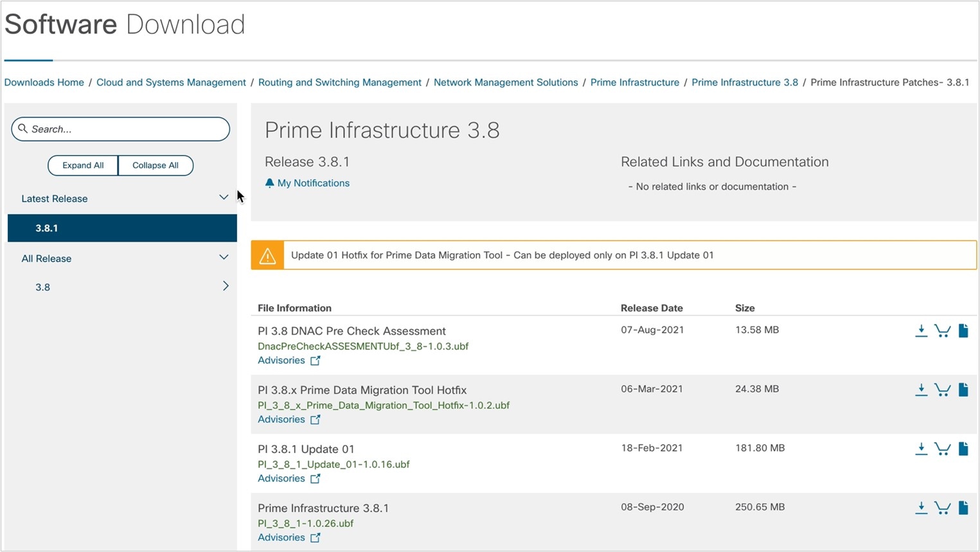Add PI 3.8.1 Update 01 to cart
980x552 pixels.
(942, 449)
